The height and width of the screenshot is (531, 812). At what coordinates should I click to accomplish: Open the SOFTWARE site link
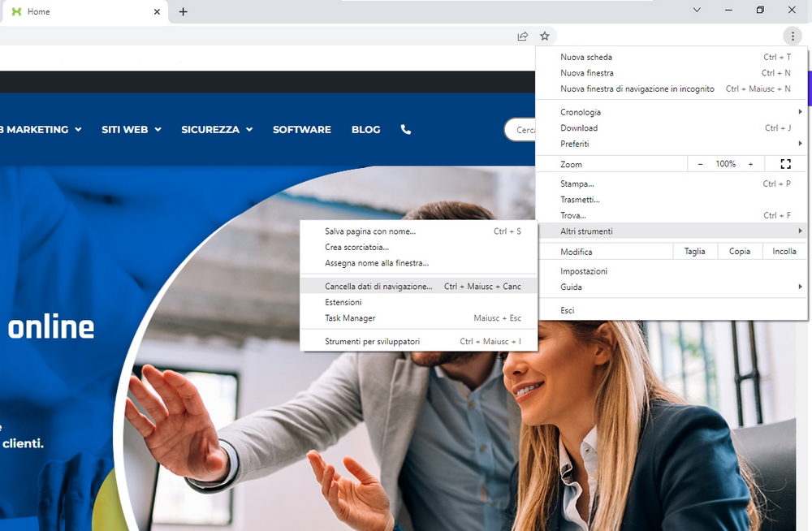(302, 130)
